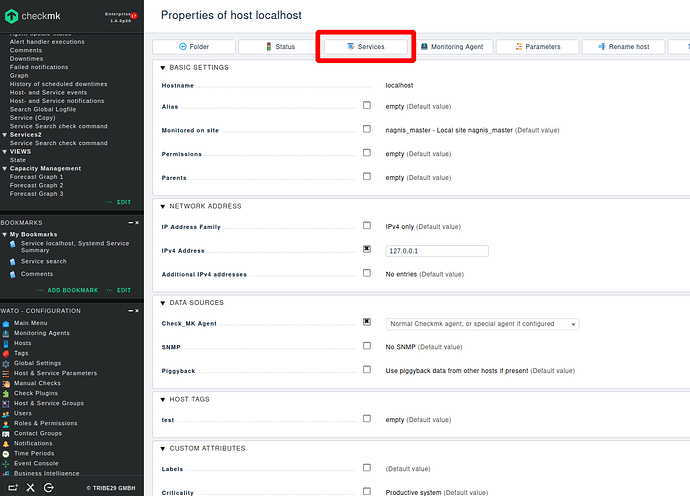
Task: Uncheck the IPv4 Address checkbox
Action: [367, 249]
